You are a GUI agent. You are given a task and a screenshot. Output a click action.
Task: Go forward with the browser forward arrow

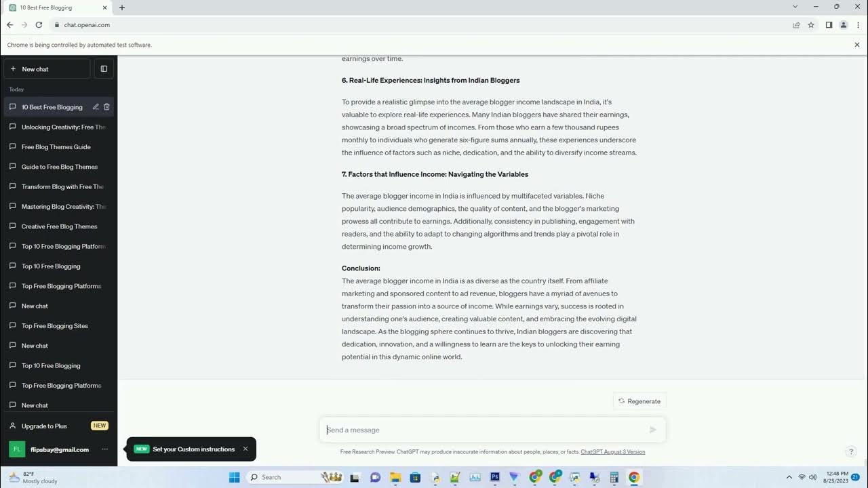coord(24,25)
